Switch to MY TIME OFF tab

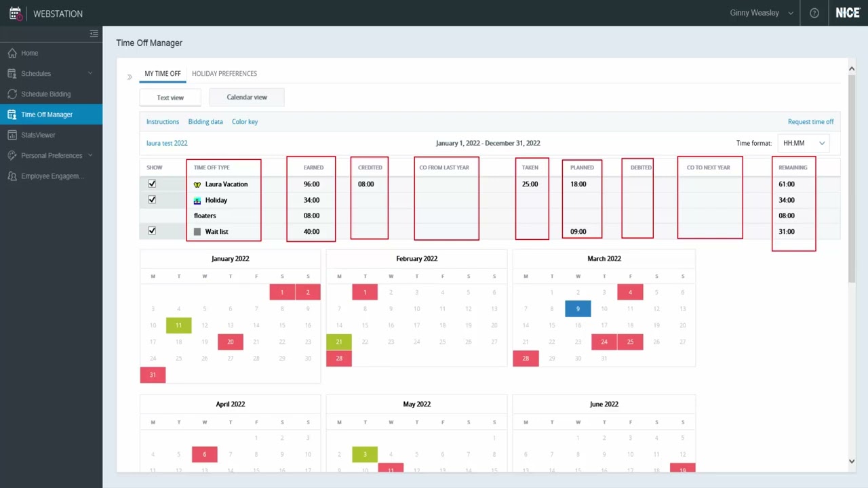(x=163, y=73)
